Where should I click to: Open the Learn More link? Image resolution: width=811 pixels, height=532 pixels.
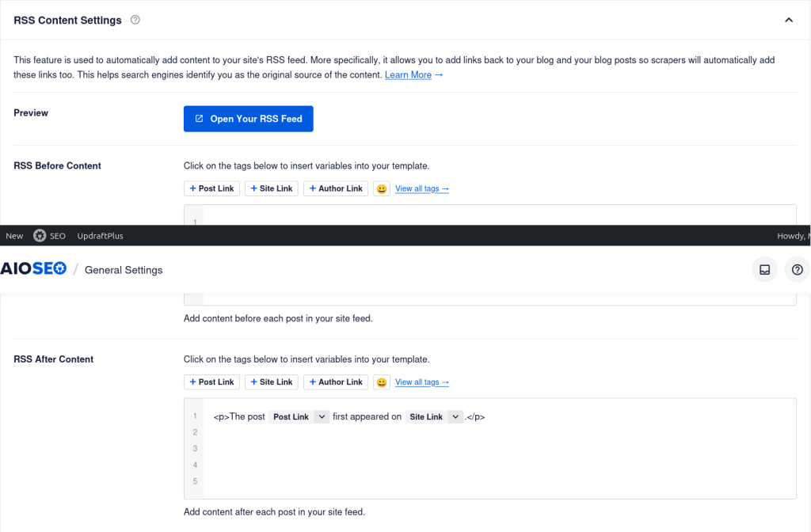[413, 75]
